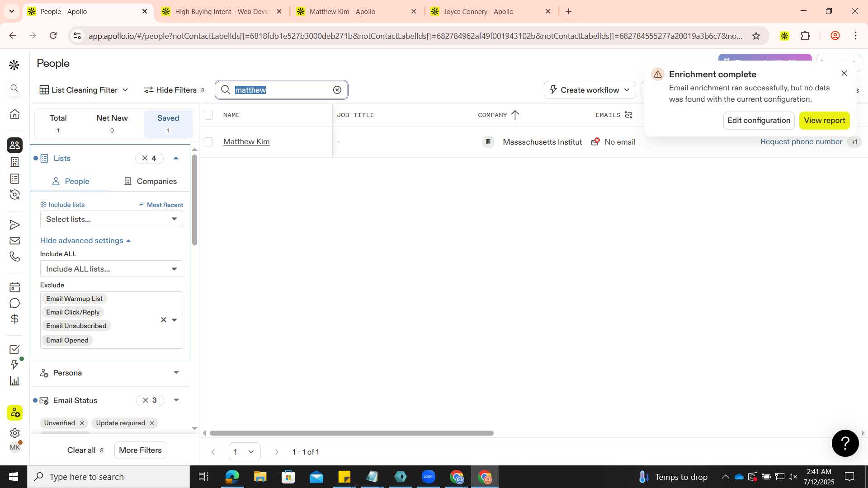This screenshot has width=868, height=488.
Task: Click the Edit configuration button
Action: coord(759,121)
